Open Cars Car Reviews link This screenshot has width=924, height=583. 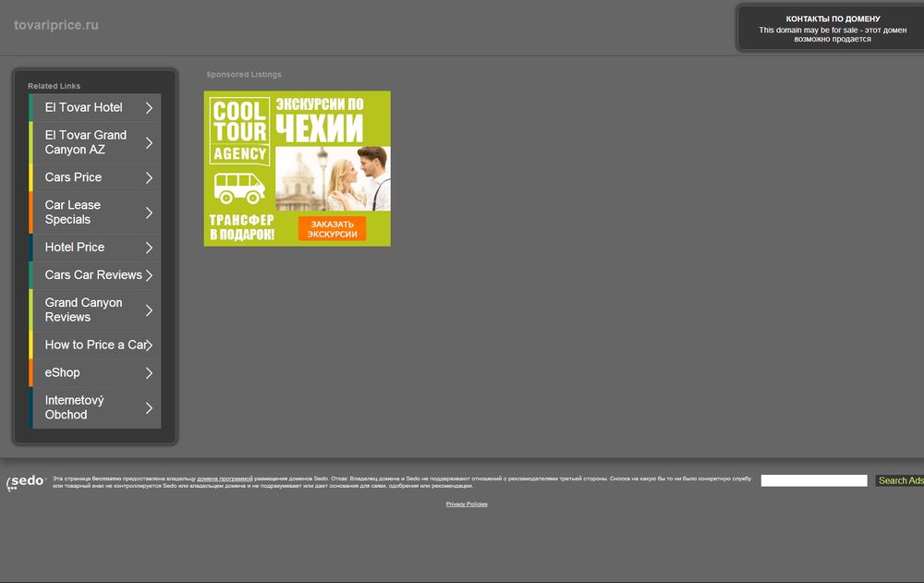[95, 275]
